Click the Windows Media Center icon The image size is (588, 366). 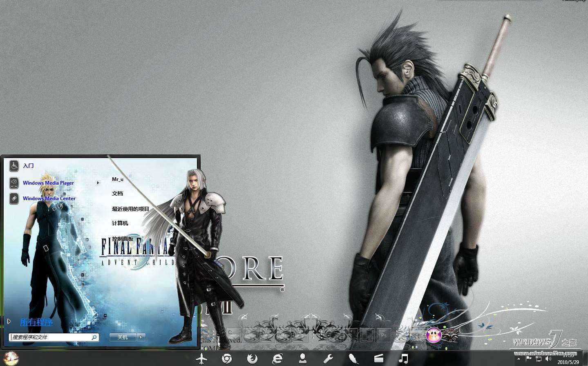coord(14,199)
